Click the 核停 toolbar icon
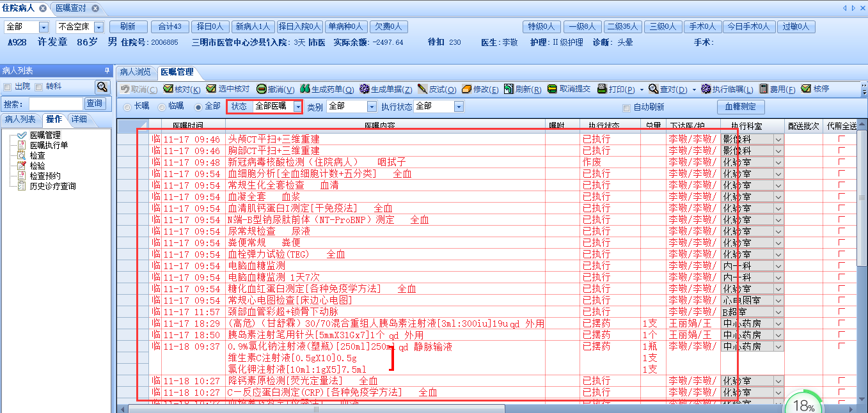Viewport: 868px width, 413px height. tap(806, 90)
